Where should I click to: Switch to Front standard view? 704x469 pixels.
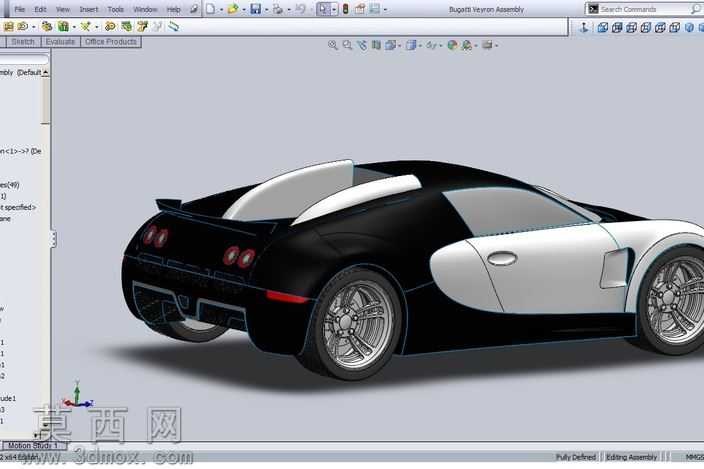pyautogui.click(x=603, y=27)
